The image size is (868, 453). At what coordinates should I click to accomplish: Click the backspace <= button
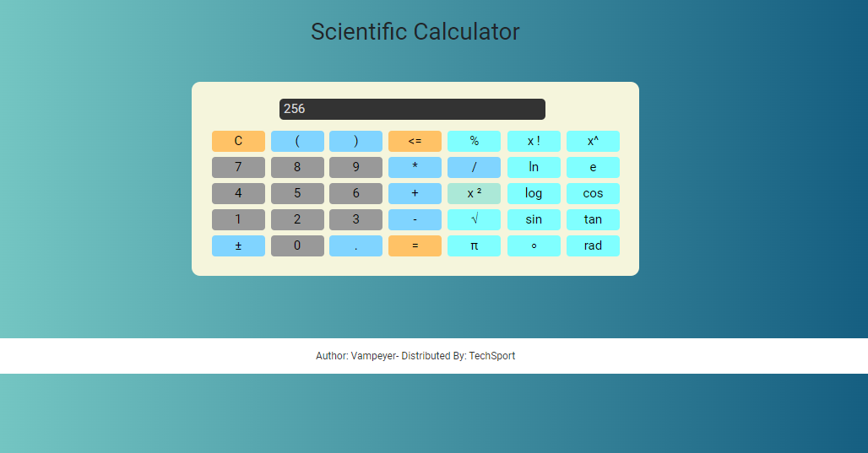pos(415,141)
